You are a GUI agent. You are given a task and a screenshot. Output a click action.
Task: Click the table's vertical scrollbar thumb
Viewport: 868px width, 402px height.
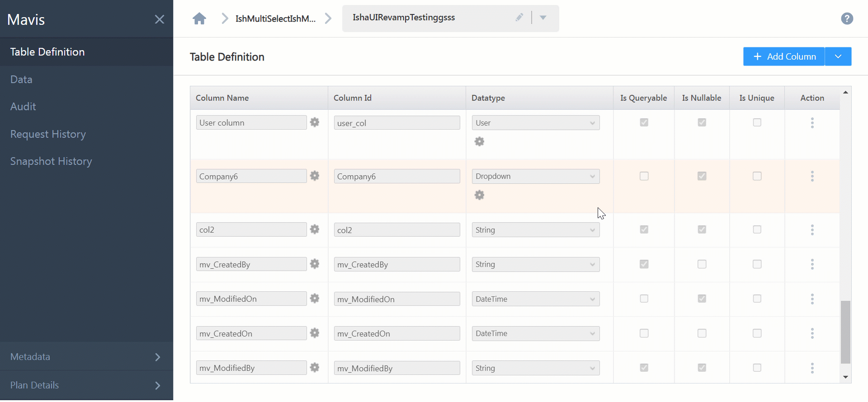(x=845, y=332)
